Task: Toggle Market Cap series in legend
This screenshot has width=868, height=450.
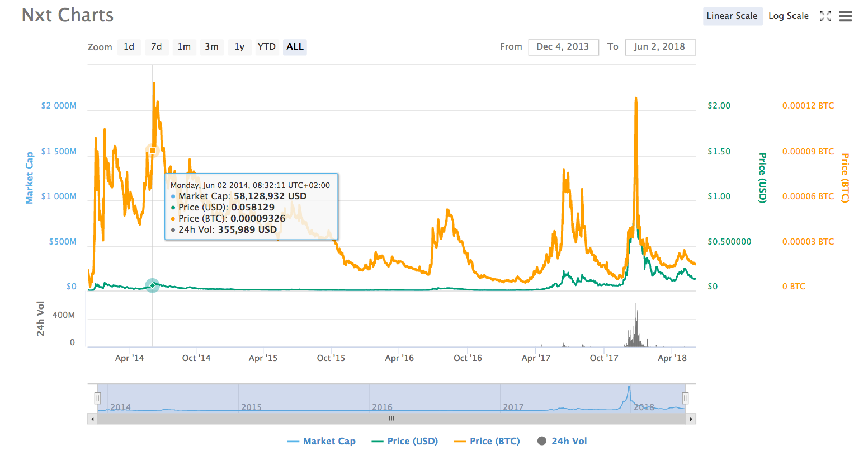Action: [322, 441]
